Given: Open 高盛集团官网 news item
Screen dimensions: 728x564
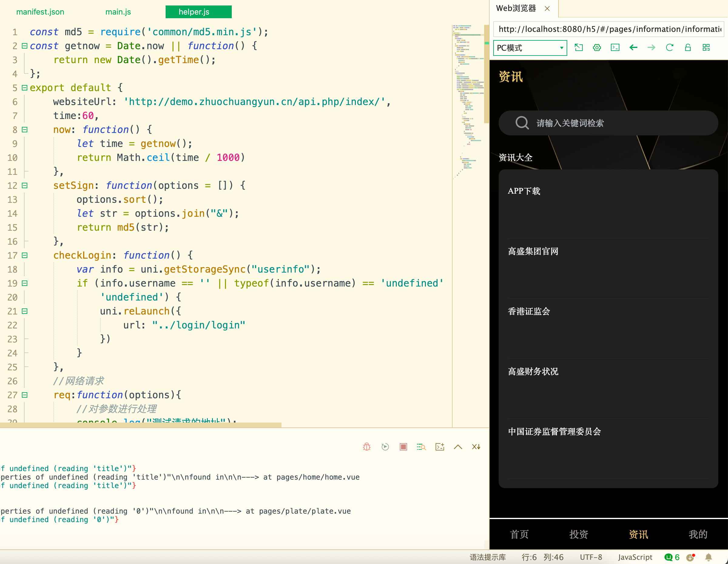Looking at the screenshot, I should tap(533, 251).
